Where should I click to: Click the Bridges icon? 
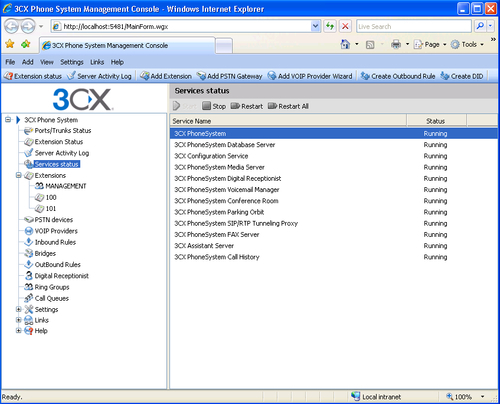click(x=29, y=253)
